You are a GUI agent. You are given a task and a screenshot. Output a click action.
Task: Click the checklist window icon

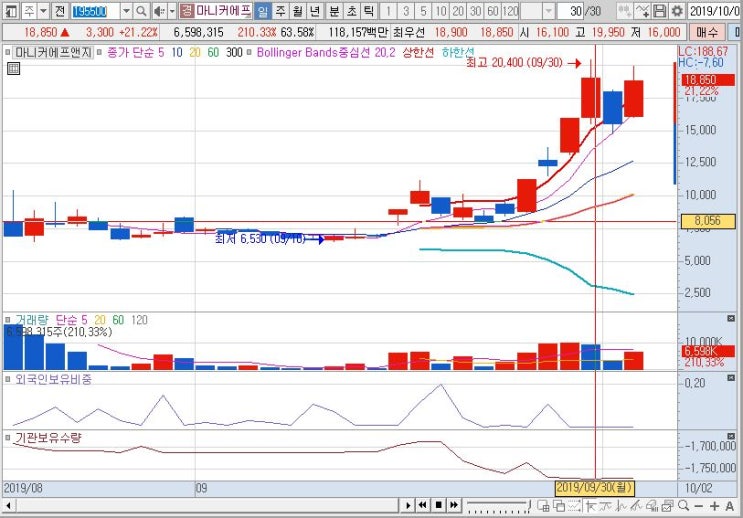668,506
